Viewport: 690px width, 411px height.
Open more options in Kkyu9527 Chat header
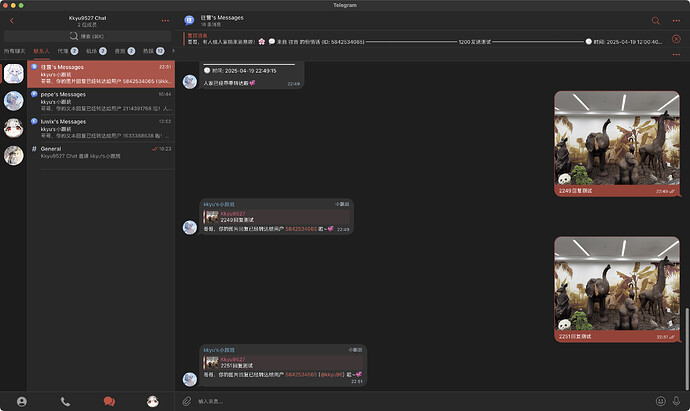tap(165, 21)
